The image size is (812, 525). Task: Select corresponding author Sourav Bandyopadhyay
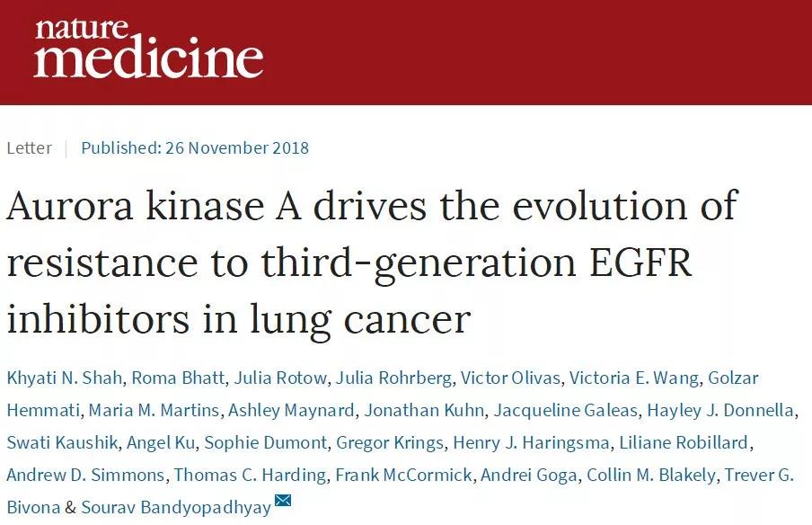click(x=176, y=507)
